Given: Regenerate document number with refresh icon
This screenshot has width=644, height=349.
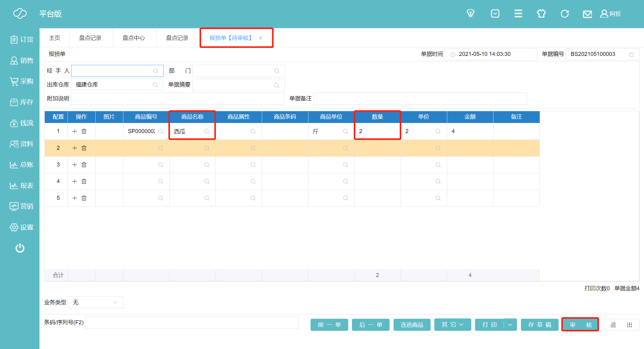Looking at the screenshot, I should [632, 54].
